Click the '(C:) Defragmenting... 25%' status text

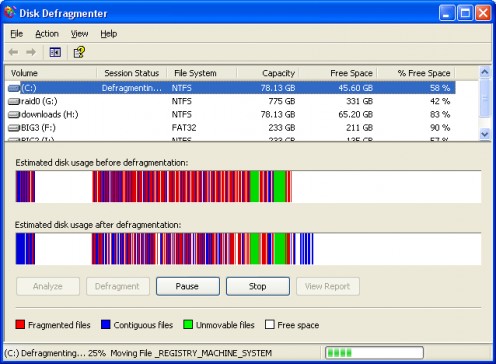click(55, 353)
